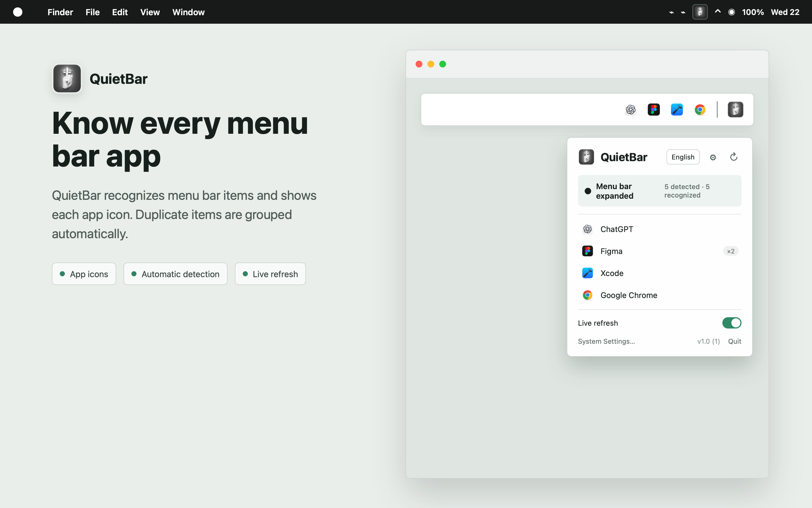This screenshot has width=812, height=508.
Task: Click the QuietBar brand name next to large logo
Action: [x=118, y=79]
